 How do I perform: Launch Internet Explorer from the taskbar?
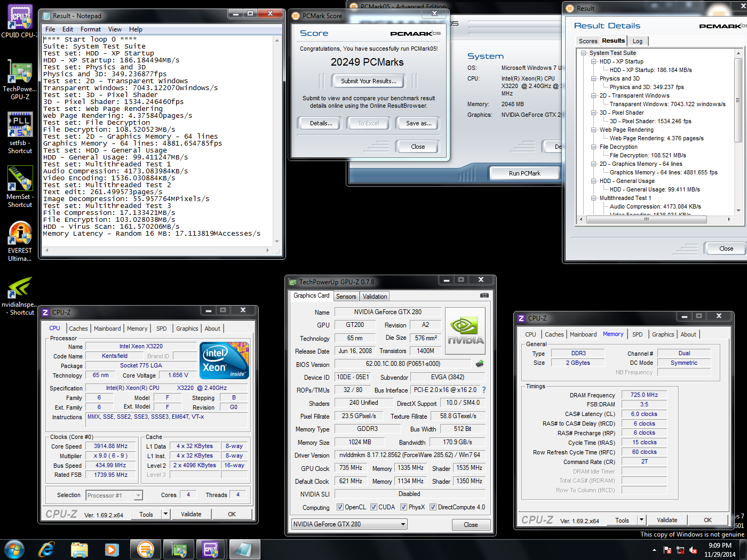[46, 549]
